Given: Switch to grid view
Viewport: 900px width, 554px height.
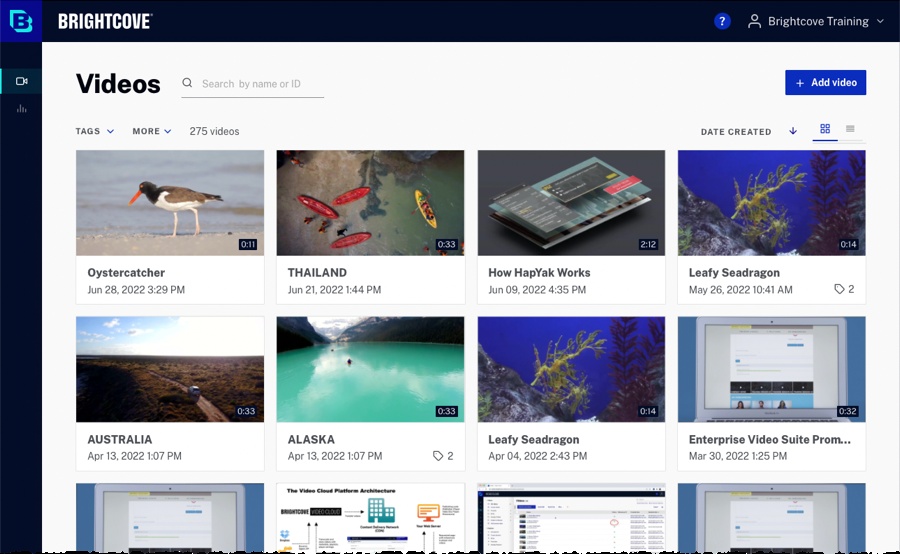Looking at the screenshot, I should 825,129.
